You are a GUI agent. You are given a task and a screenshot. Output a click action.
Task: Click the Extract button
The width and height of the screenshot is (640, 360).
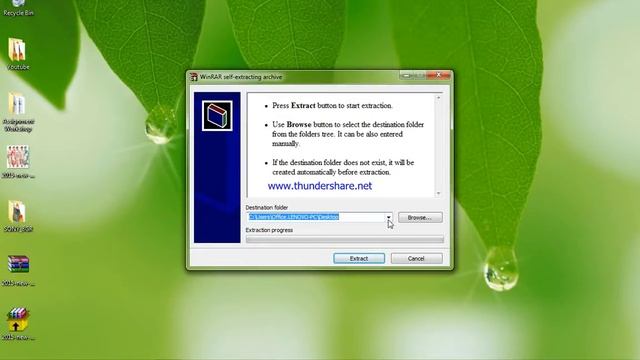tap(359, 258)
